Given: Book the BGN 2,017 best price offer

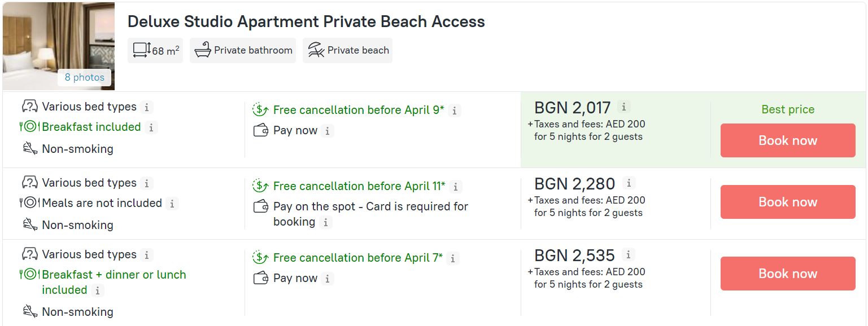Looking at the screenshot, I should point(787,140).
